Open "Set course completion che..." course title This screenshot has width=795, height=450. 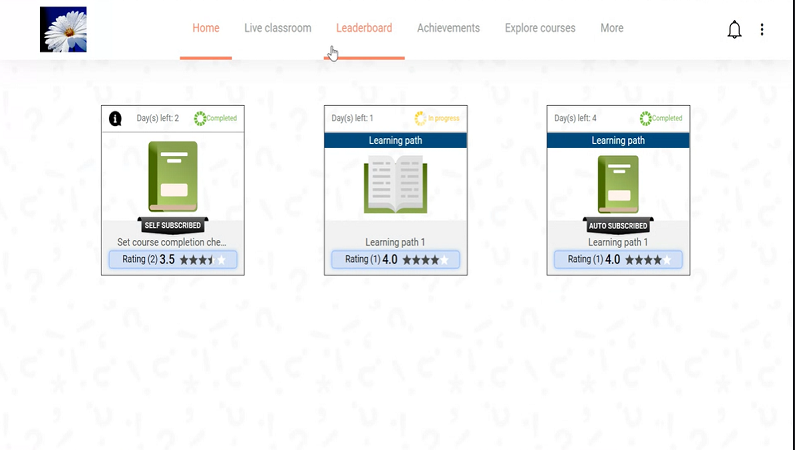pyautogui.click(x=172, y=242)
